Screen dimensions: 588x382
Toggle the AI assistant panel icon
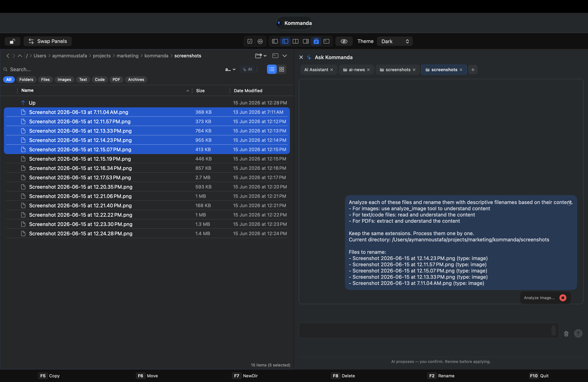pyautogui.click(x=316, y=41)
